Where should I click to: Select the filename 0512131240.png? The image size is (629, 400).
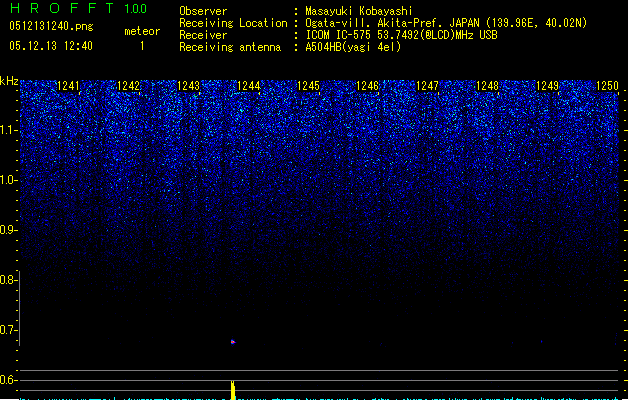coord(51,26)
